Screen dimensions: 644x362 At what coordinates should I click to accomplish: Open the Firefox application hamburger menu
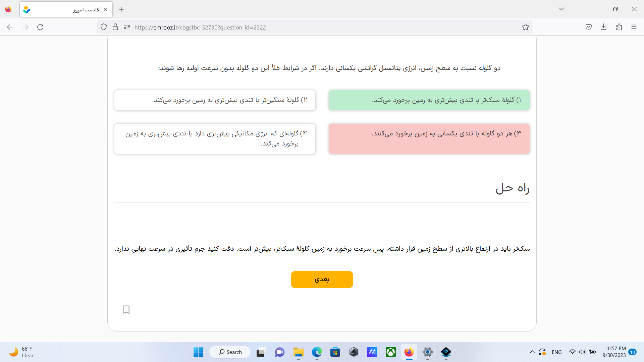click(634, 27)
